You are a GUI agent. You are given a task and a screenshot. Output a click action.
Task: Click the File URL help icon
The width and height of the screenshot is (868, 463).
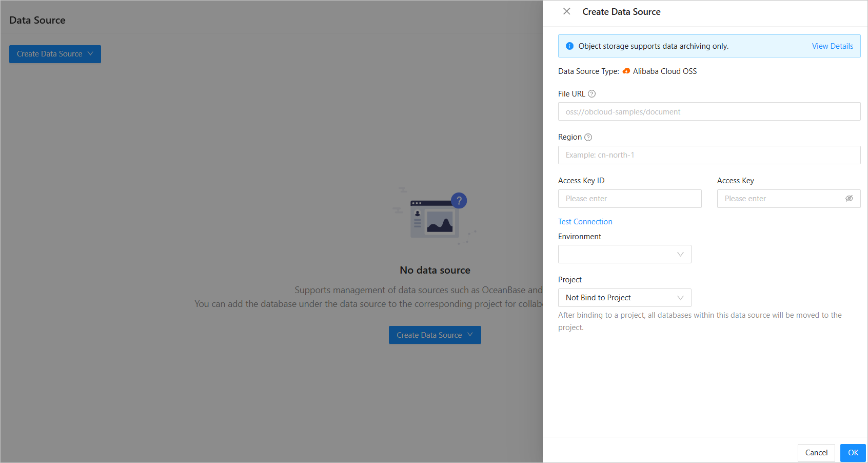pos(591,94)
